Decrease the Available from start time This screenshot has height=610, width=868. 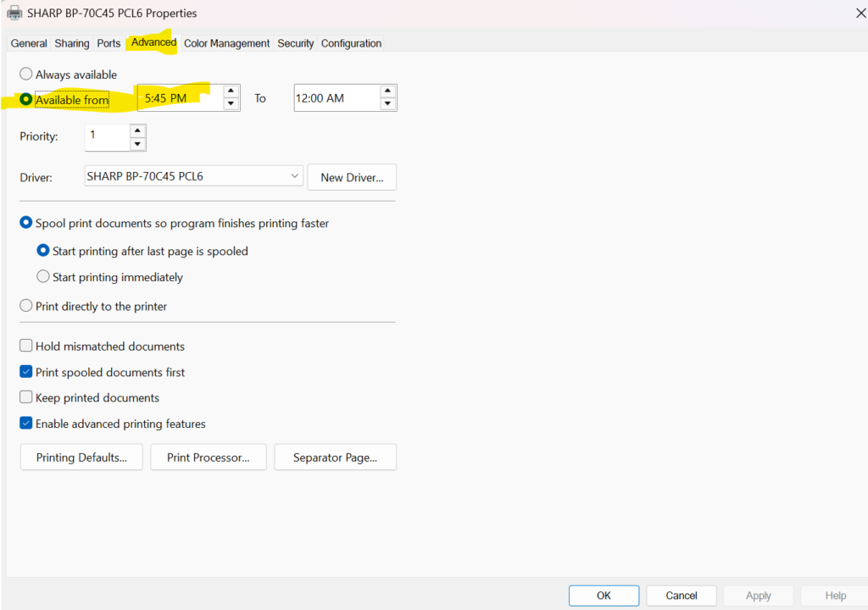tap(231, 104)
